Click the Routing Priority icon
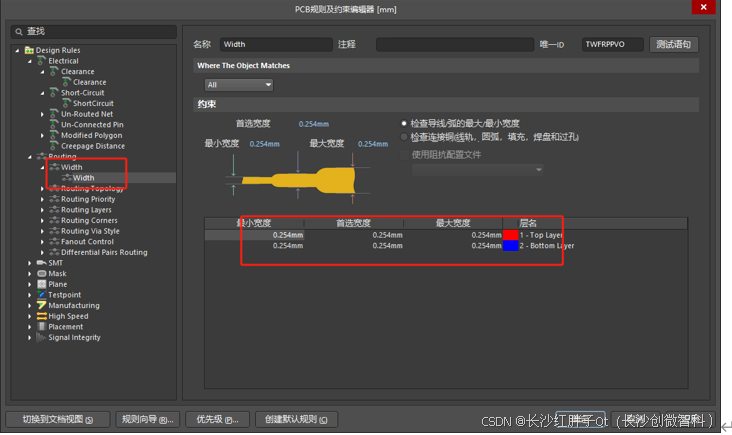The width and height of the screenshot is (732, 435). 54,199
